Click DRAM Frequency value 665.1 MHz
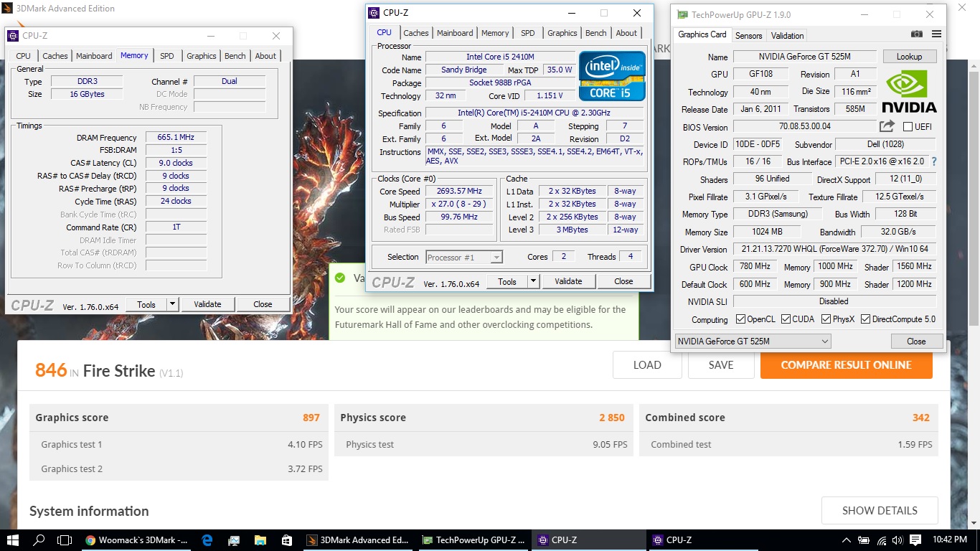Screen dimensions: 980x551 point(176,137)
